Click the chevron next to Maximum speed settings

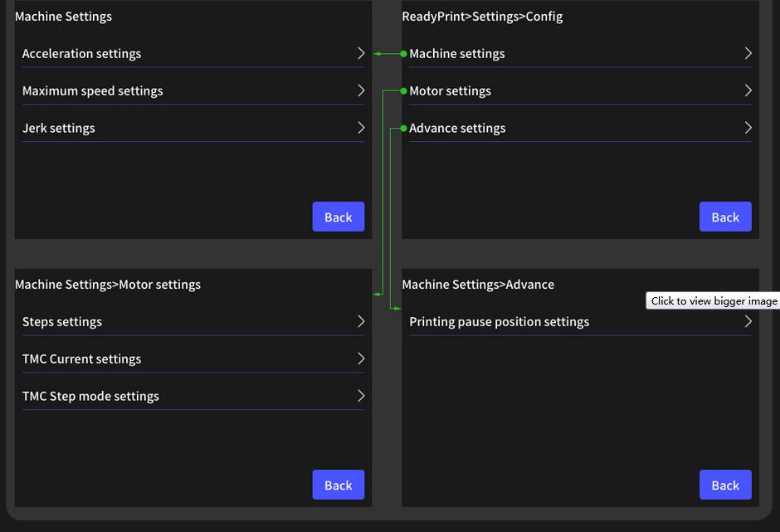(x=361, y=90)
